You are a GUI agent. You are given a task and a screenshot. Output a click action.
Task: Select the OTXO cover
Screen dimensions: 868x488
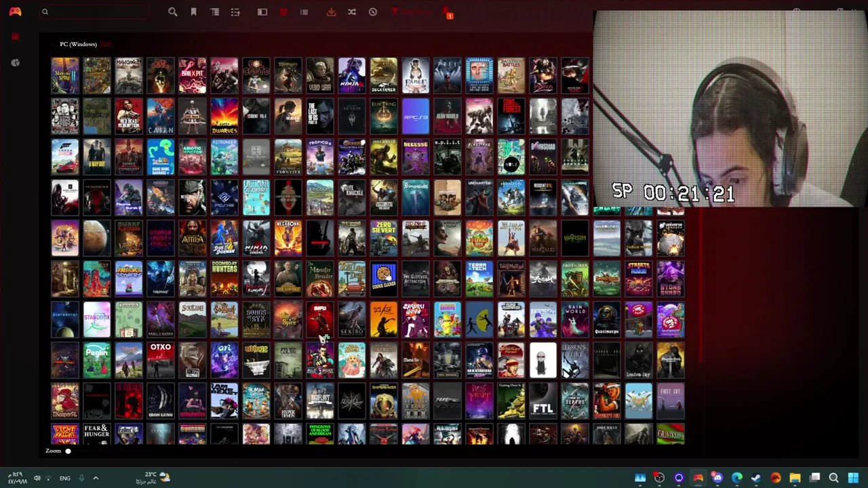tap(161, 360)
